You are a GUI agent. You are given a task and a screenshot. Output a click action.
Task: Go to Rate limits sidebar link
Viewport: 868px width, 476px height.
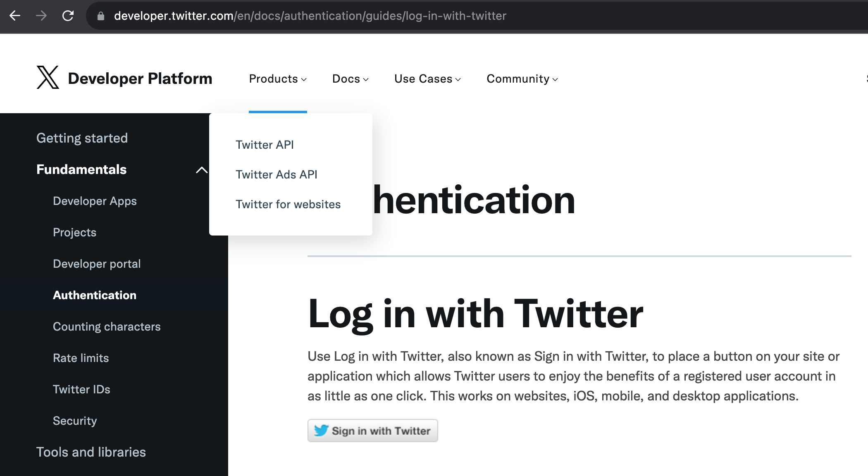point(81,358)
